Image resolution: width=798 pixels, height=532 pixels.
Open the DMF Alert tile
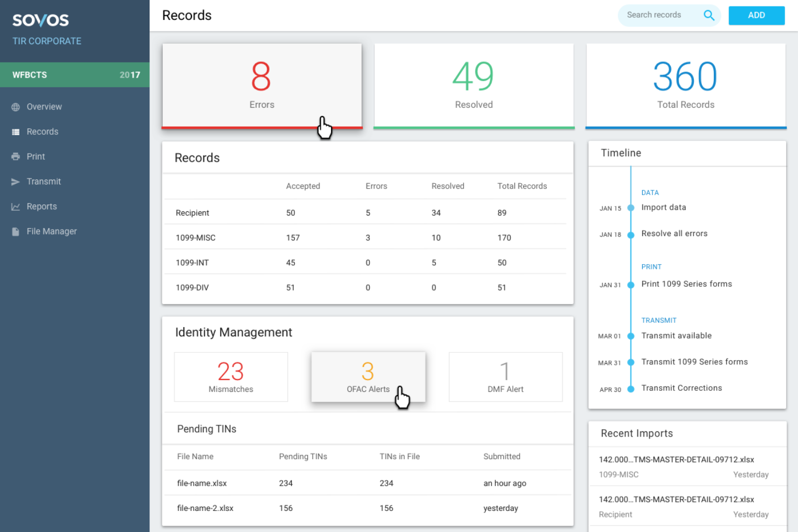tap(505, 377)
